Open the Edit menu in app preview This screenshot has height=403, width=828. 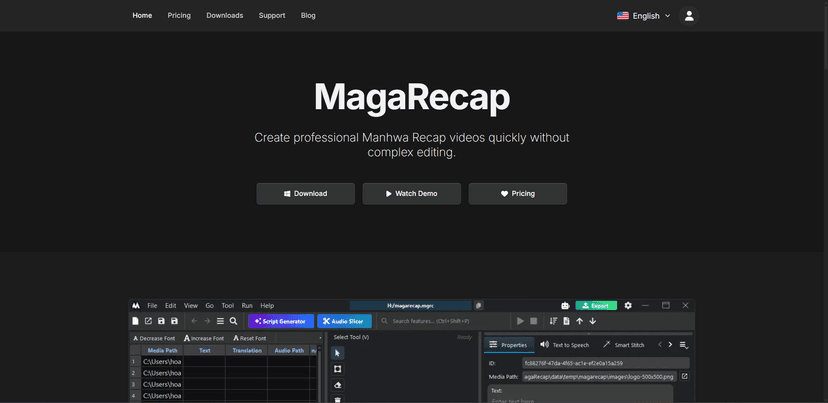coord(171,305)
